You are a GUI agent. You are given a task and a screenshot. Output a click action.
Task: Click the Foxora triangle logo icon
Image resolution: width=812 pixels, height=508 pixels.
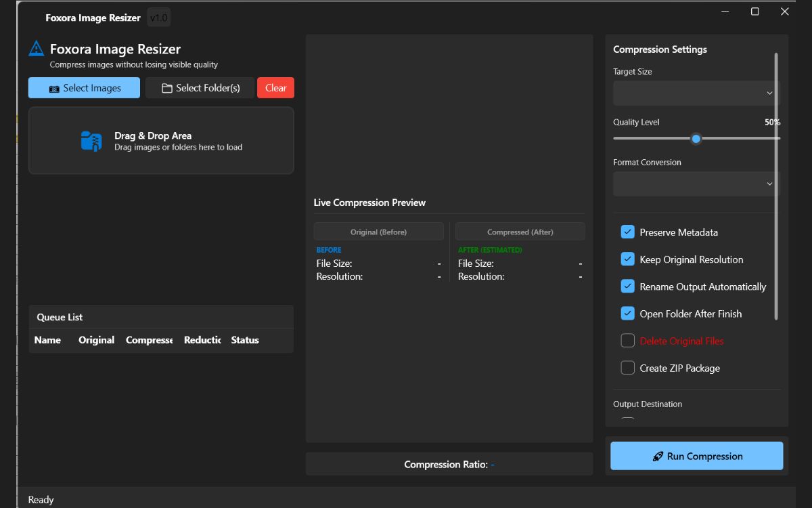36,49
